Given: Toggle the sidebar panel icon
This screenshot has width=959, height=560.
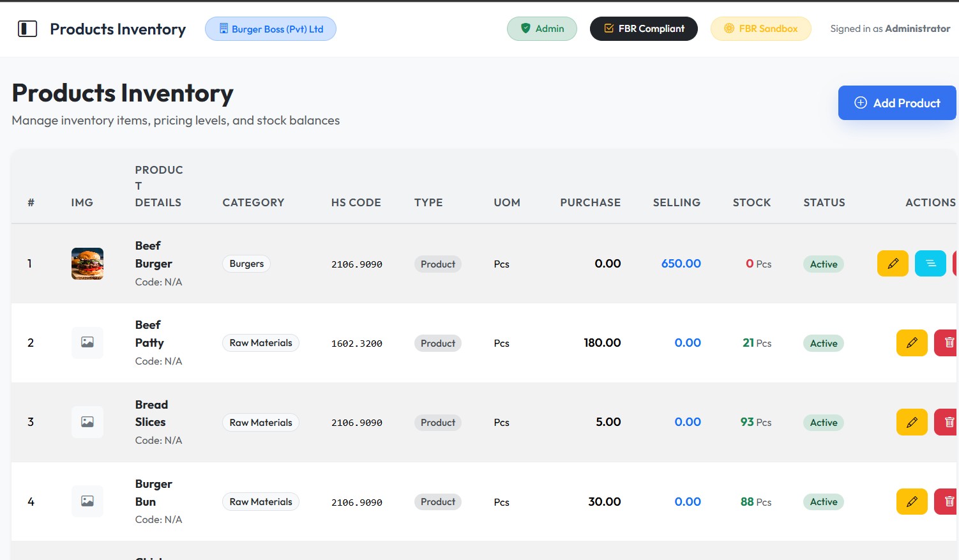Looking at the screenshot, I should 27,29.
